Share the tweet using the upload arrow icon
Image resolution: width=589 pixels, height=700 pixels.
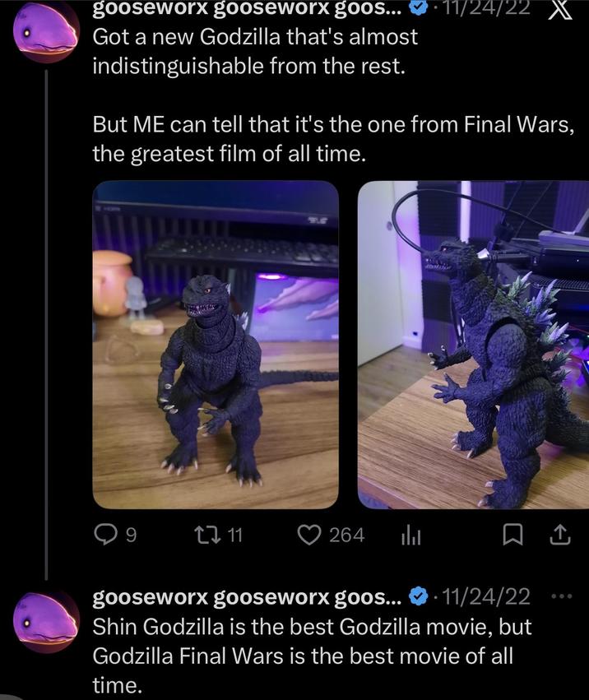560,535
